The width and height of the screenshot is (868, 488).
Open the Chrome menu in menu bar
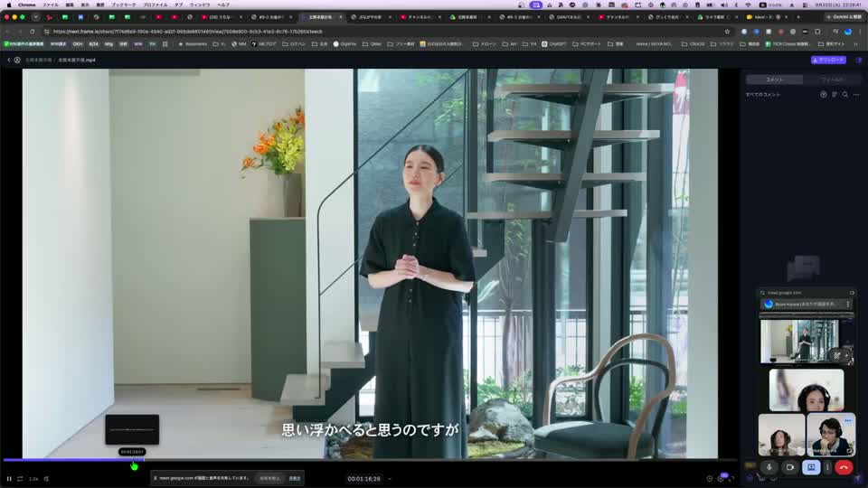point(26,5)
